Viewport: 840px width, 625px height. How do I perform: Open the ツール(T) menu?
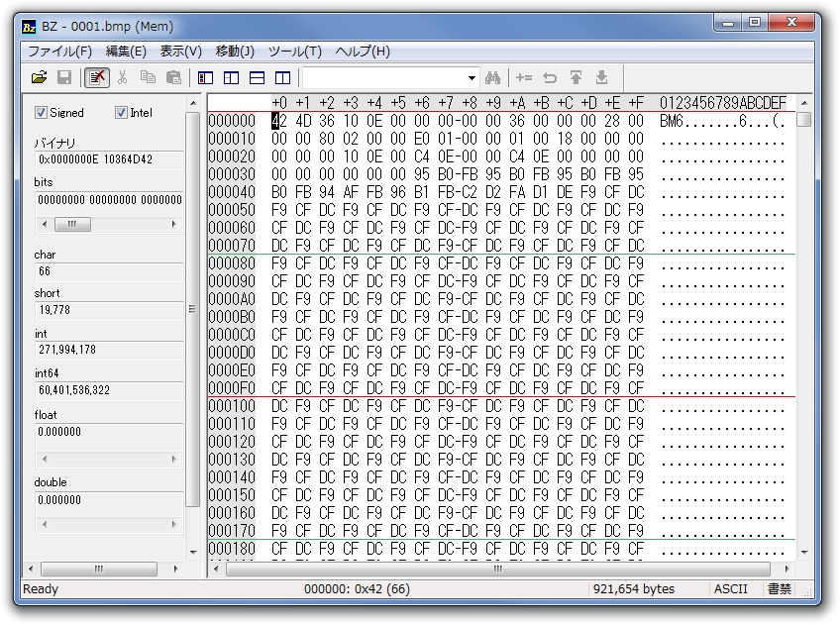point(294,52)
